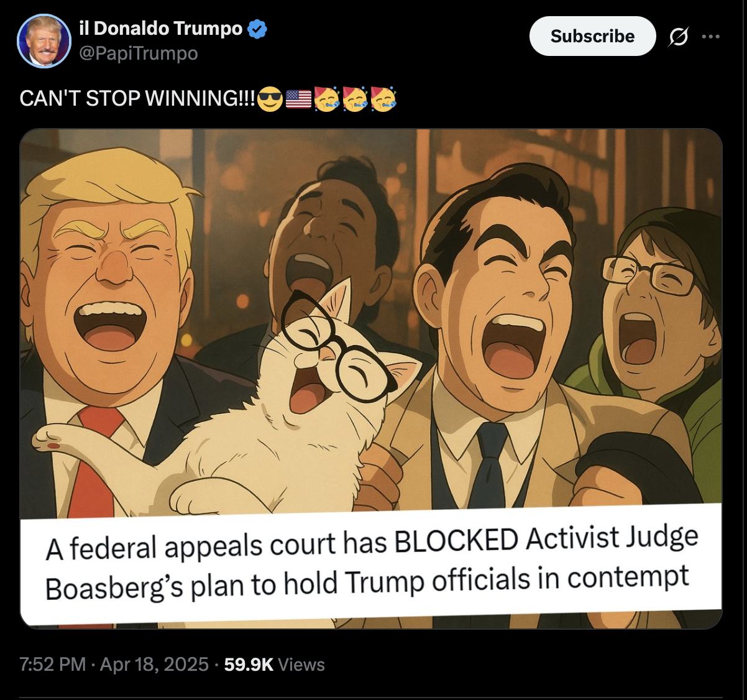The width and height of the screenshot is (747, 700).
Task: Open the 7:52 PM timestamp link
Action: coord(53,665)
